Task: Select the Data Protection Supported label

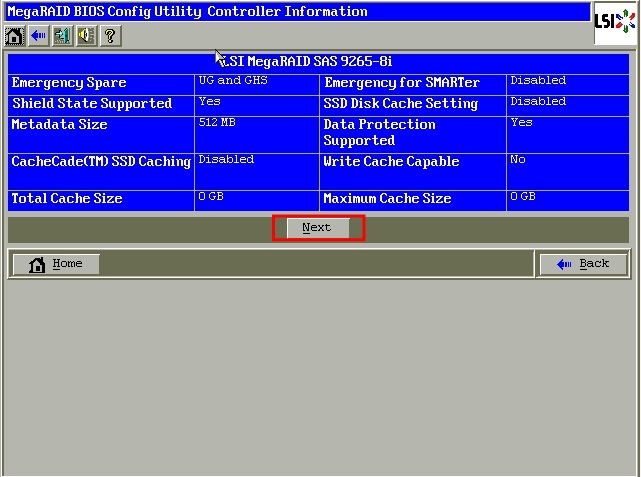Action: click(x=379, y=132)
